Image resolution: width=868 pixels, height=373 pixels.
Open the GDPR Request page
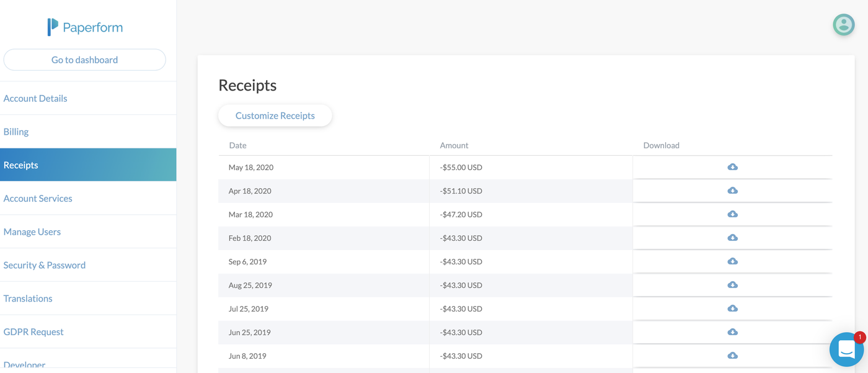[x=33, y=331]
